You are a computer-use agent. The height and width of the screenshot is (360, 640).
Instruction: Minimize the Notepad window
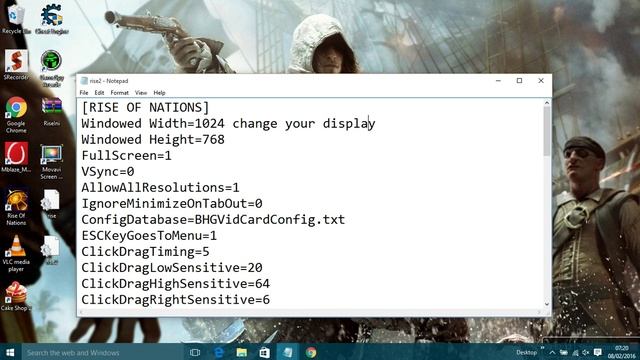point(498,81)
